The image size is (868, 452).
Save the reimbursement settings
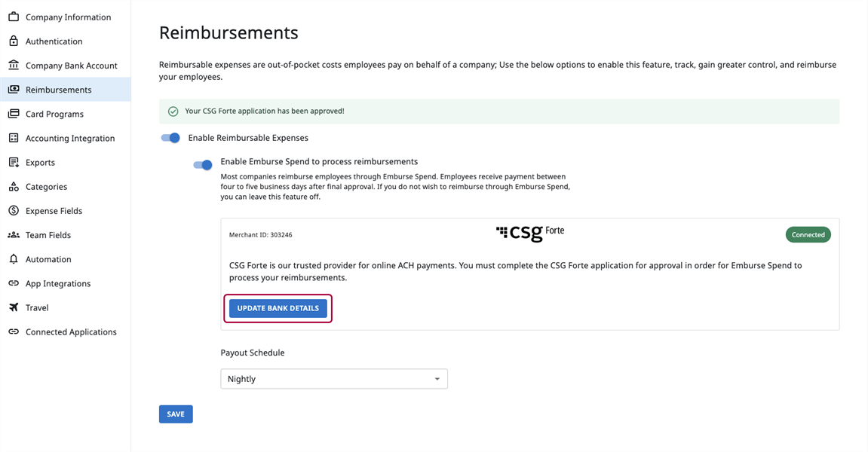[176, 414]
